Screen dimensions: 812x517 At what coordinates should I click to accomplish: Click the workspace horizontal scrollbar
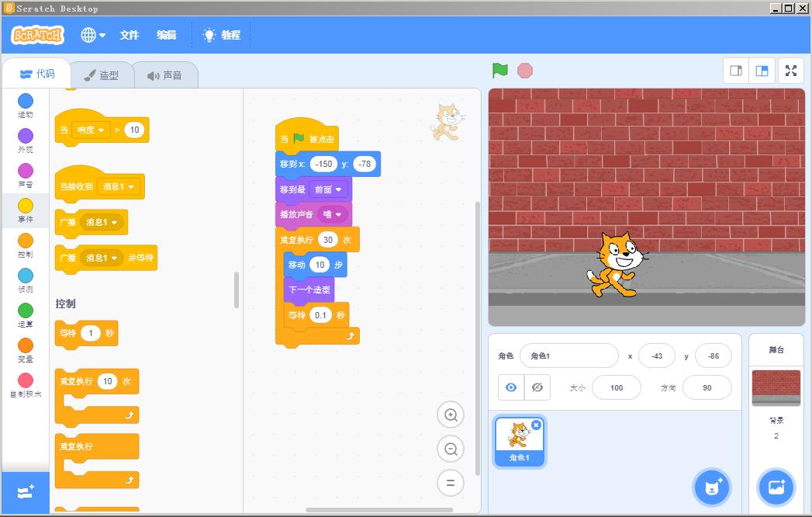coord(379,510)
